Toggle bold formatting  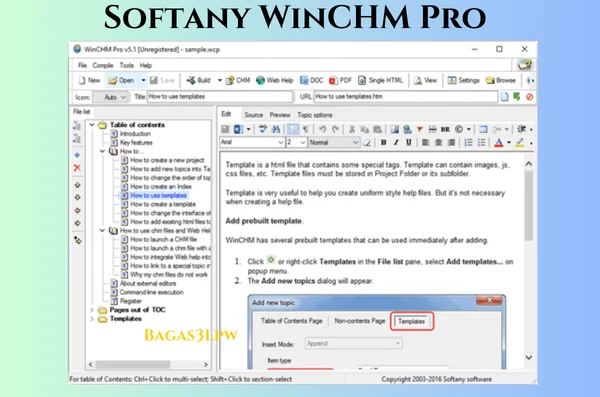383,142
